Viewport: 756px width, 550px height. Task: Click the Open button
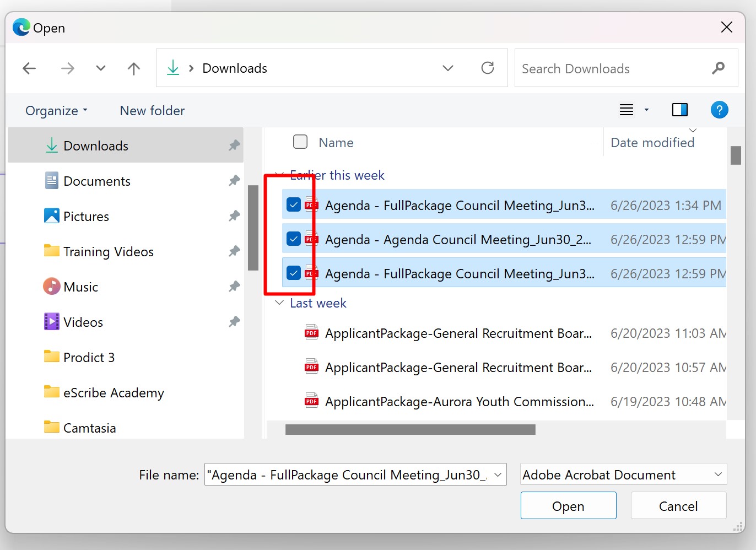pyautogui.click(x=568, y=505)
